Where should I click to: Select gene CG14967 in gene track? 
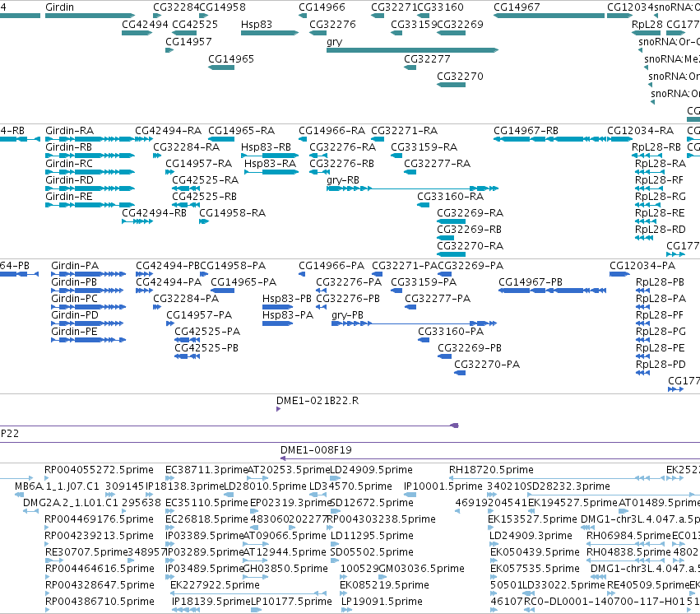click(x=549, y=16)
